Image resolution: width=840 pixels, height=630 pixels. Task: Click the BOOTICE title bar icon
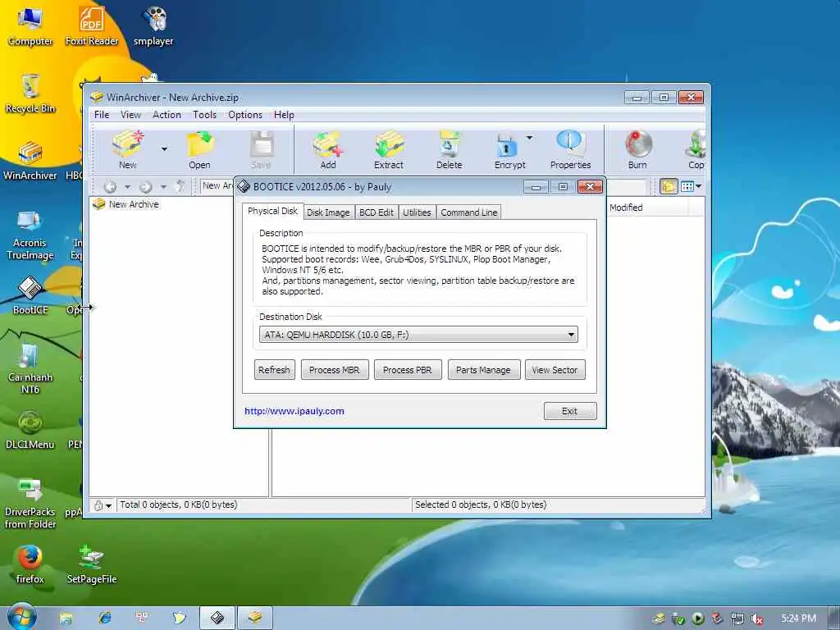click(244, 186)
